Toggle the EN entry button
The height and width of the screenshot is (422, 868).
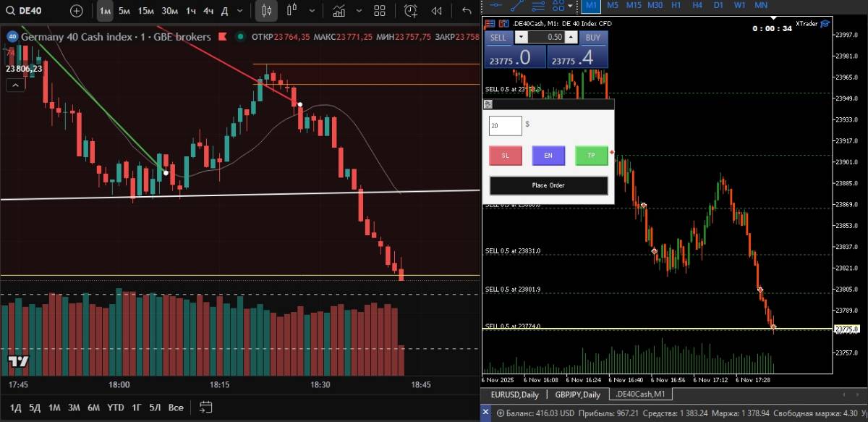coord(548,156)
